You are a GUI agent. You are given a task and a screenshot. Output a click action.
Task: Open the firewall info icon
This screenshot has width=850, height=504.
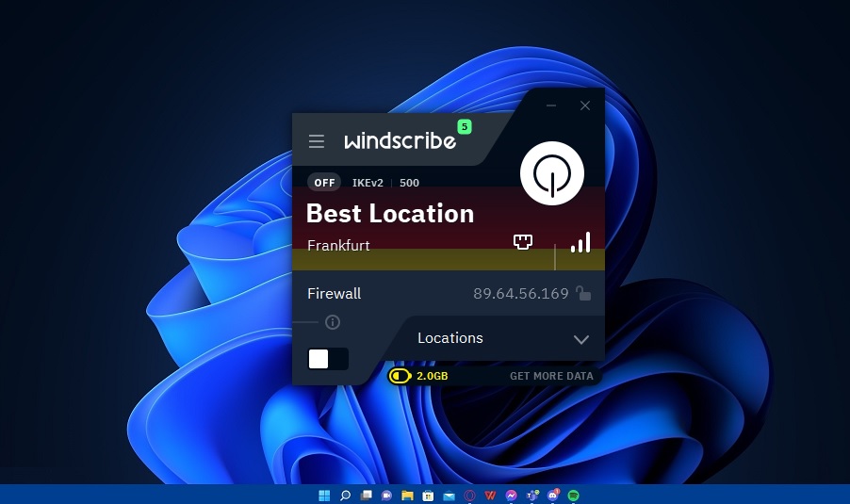tap(333, 322)
